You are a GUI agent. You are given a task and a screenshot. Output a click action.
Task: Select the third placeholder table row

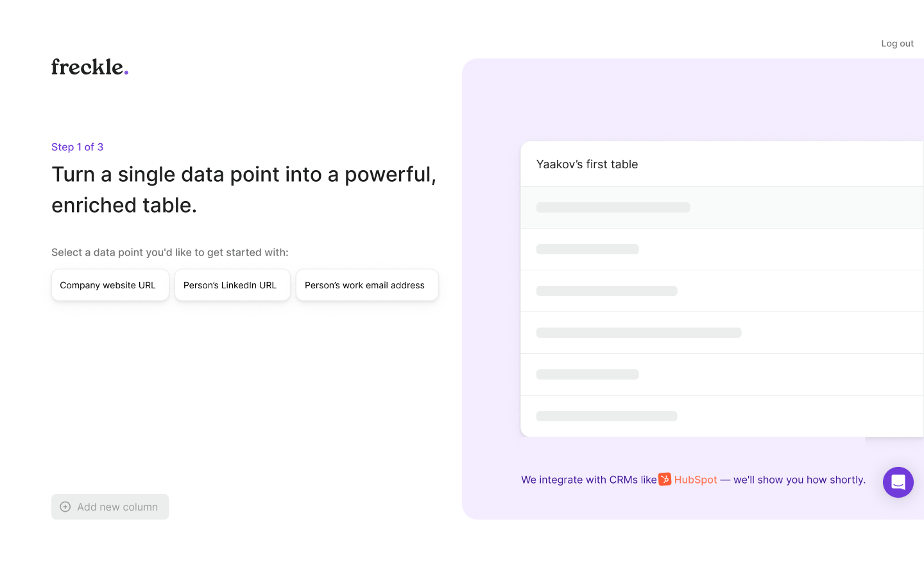pyautogui.click(x=722, y=291)
